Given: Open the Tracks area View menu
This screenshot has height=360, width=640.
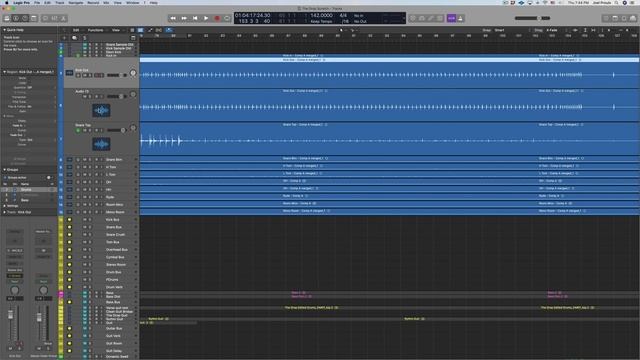Looking at the screenshot, I should pos(116,30).
